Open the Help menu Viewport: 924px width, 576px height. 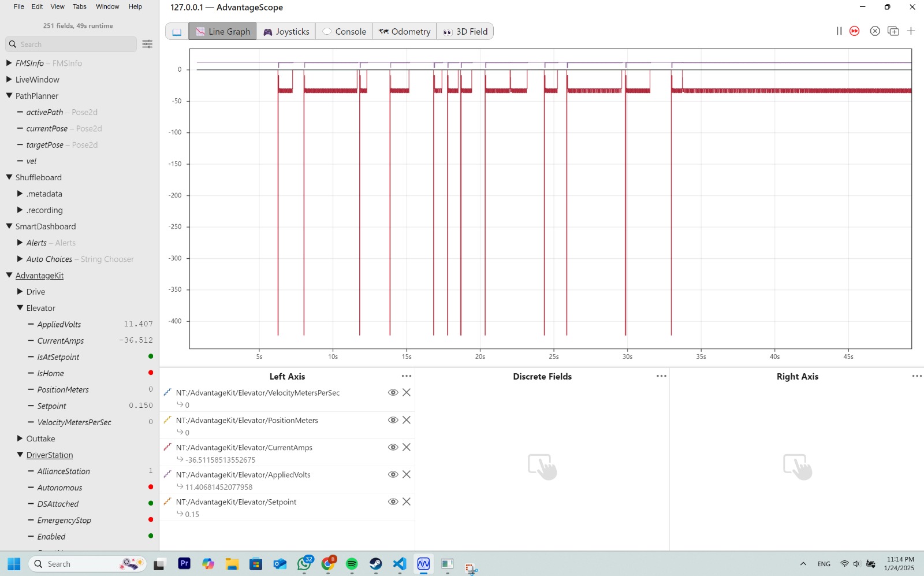pyautogui.click(x=135, y=6)
